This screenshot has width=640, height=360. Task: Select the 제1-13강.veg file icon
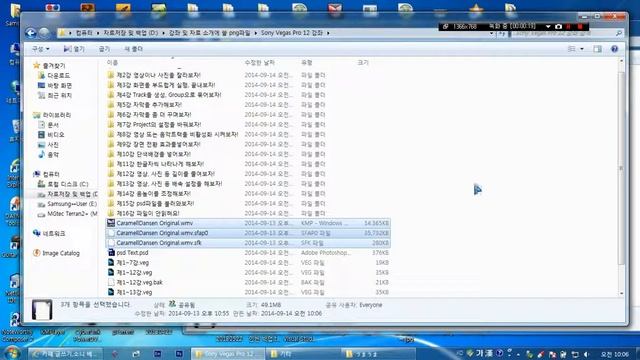(111, 292)
